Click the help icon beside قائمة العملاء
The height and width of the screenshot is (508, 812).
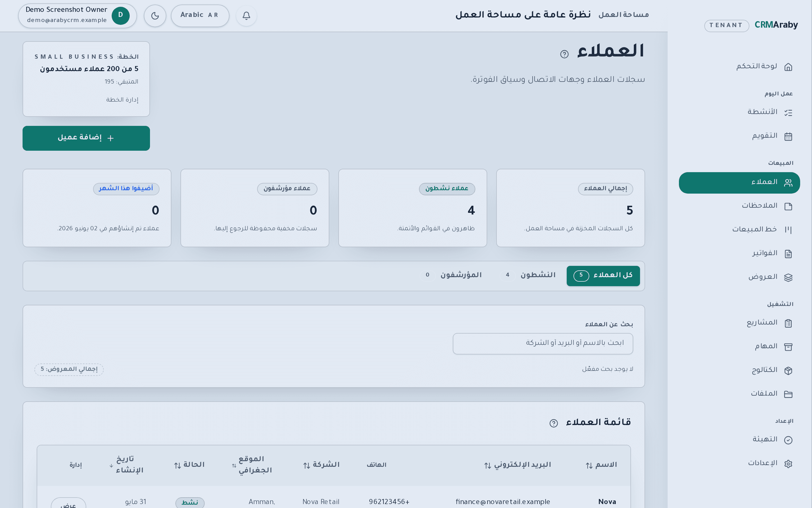coord(554,423)
